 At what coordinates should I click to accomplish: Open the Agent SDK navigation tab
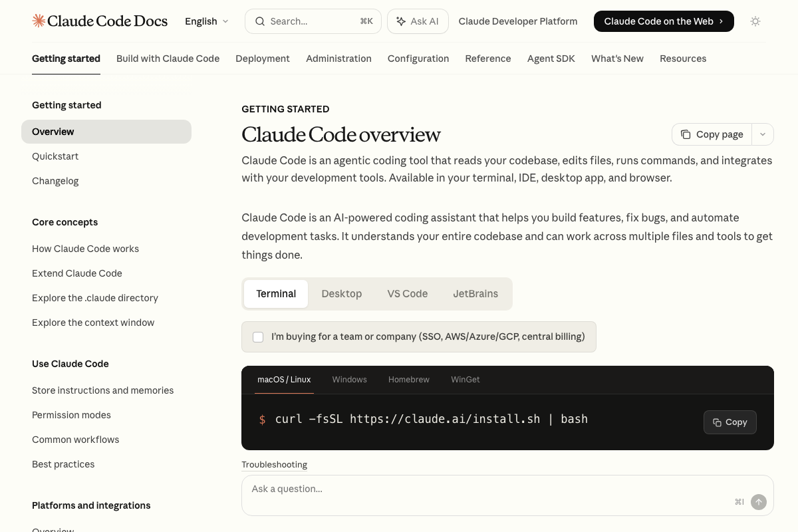[551, 59]
